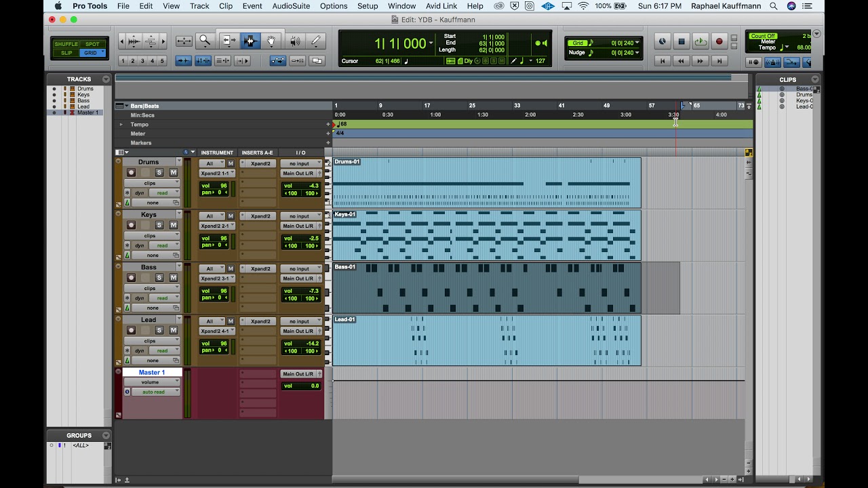868x488 pixels.
Task: Open the Clips list menu arrow
Action: [x=814, y=79]
